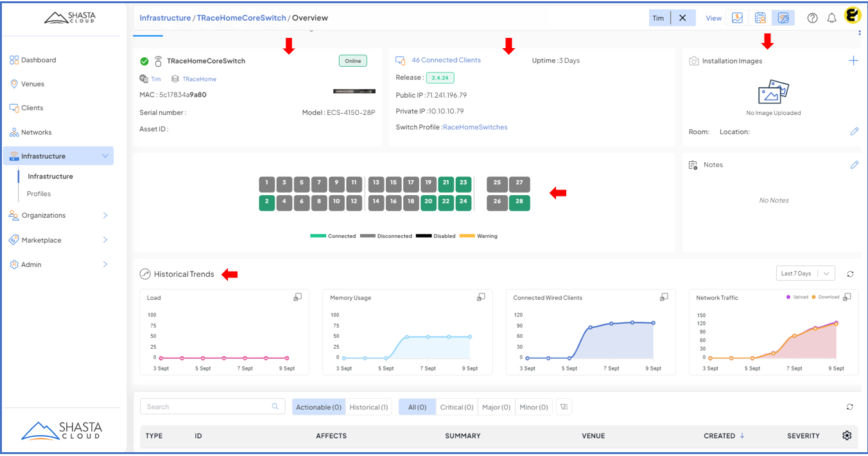The width and height of the screenshot is (868, 456).
Task: Click TRaceHomeCoreSwitch breadcrumb link
Action: coord(241,18)
